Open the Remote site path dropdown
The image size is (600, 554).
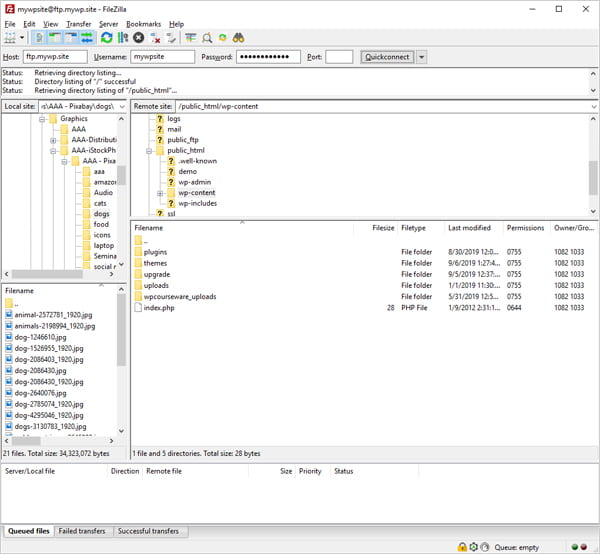coord(593,106)
